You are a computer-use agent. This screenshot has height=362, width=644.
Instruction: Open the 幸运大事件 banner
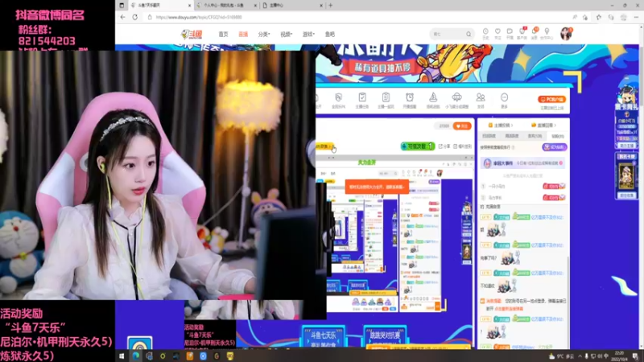click(x=523, y=163)
